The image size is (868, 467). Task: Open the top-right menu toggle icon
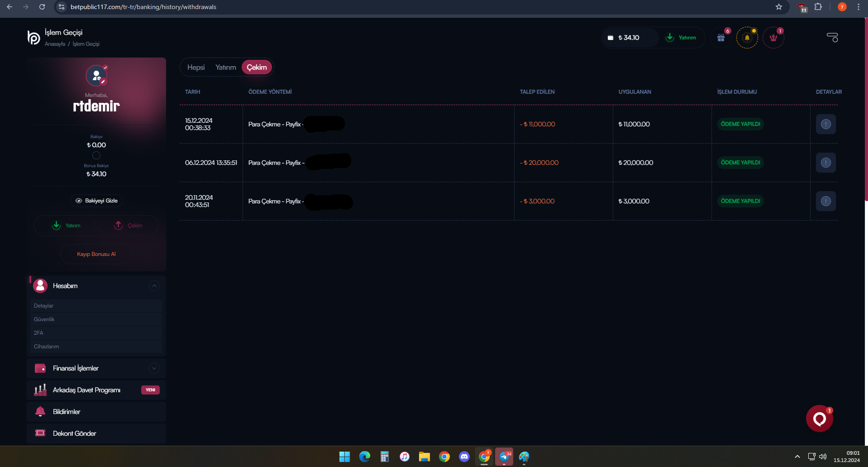click(832, 37)
